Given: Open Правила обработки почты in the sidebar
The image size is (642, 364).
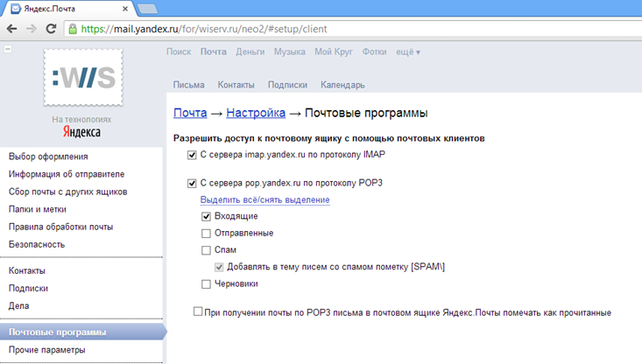Looking at the screenshot, I should (60, 227).
